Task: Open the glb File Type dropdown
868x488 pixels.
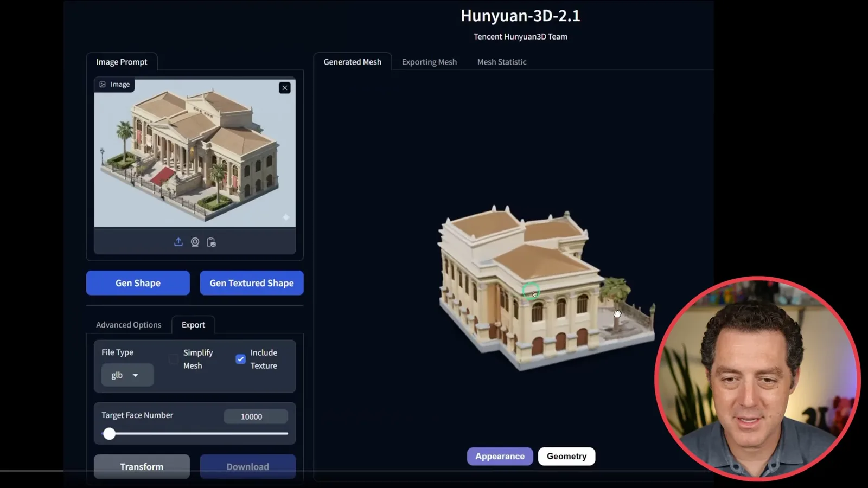Action: click(x=127, y=375)
